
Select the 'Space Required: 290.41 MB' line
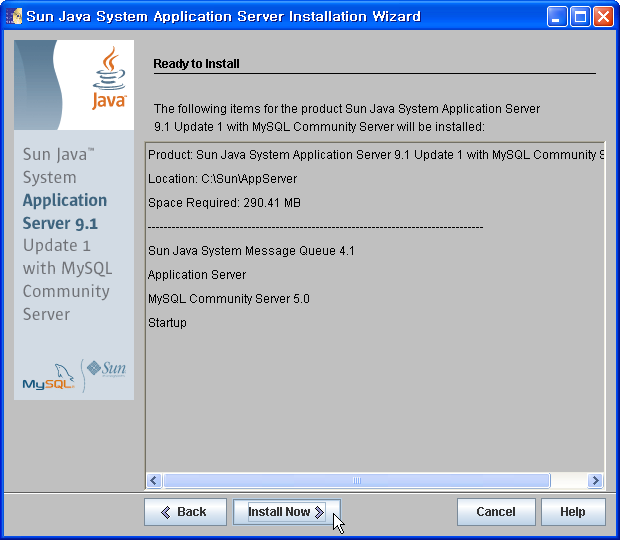(224, 203)
